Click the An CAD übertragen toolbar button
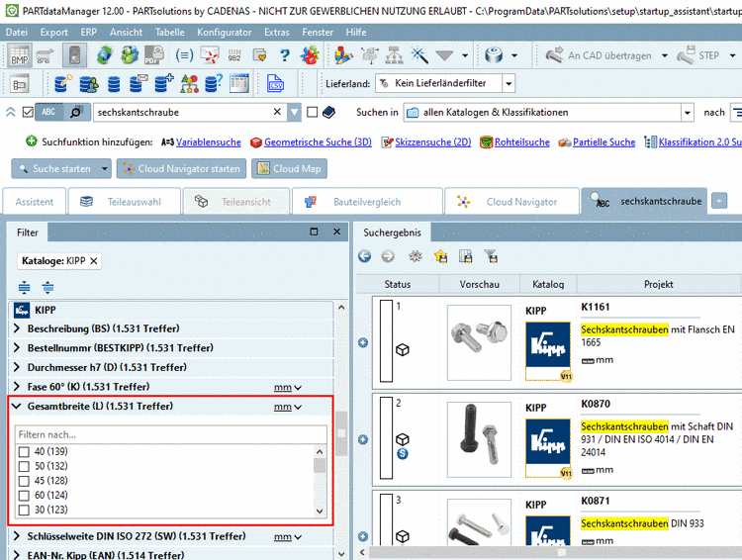 click(x=600, y=55)
